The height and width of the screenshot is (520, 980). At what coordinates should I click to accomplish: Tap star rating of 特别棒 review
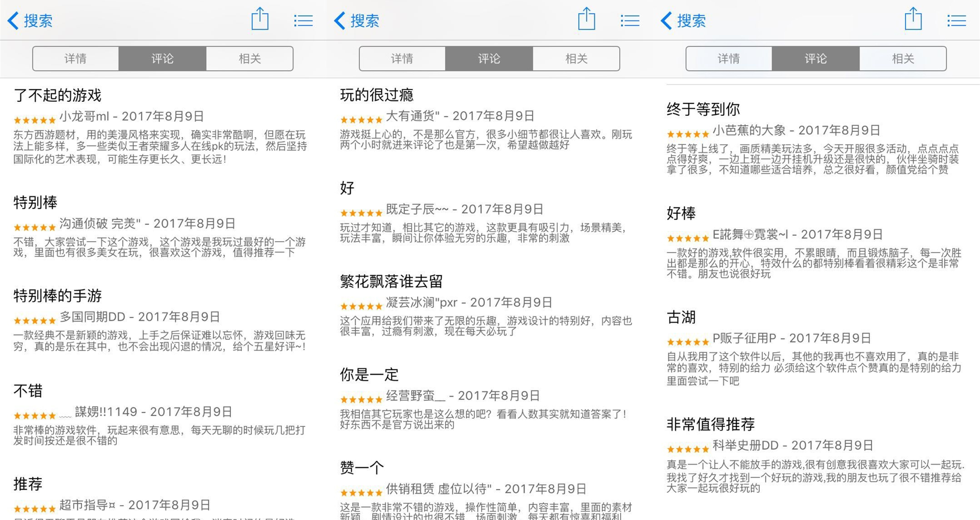35,227
